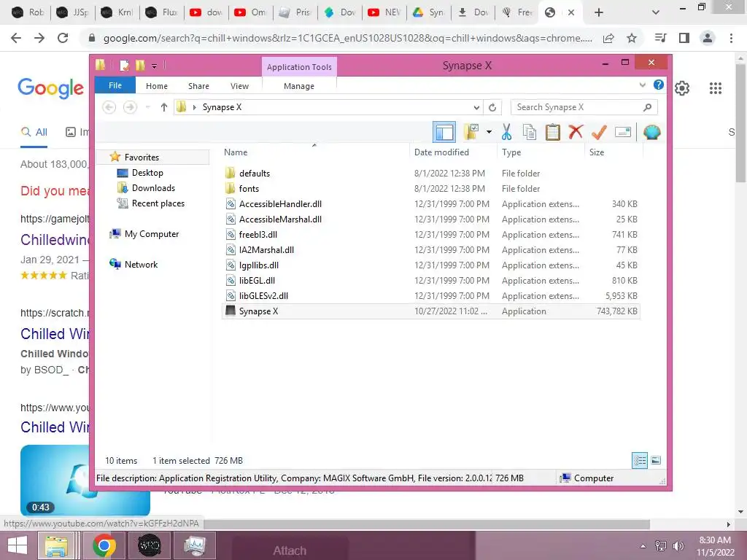This screenshot has width=747, height=560.
Task: Open the View ribbon tab
Action: (x=239, y=86)
